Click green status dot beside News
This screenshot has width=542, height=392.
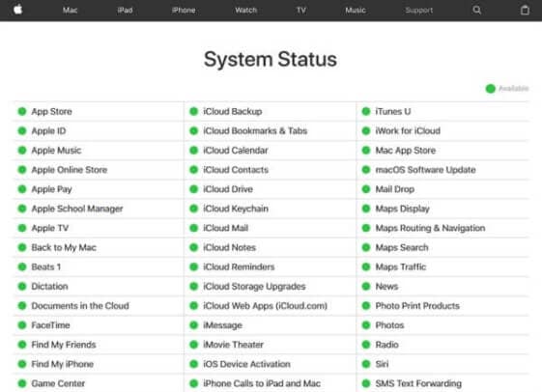(366, 287)
